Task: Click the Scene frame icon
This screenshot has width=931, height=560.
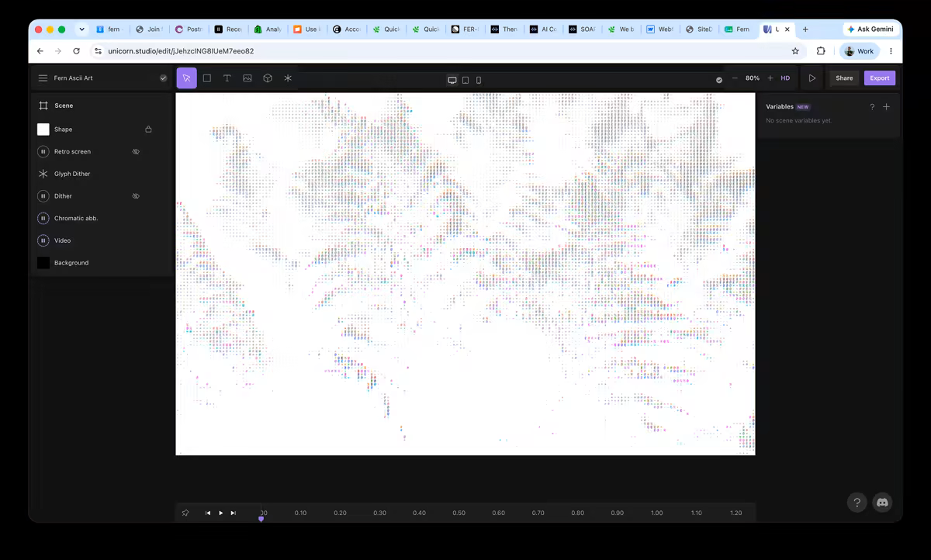Action: [x=43, y=105]
